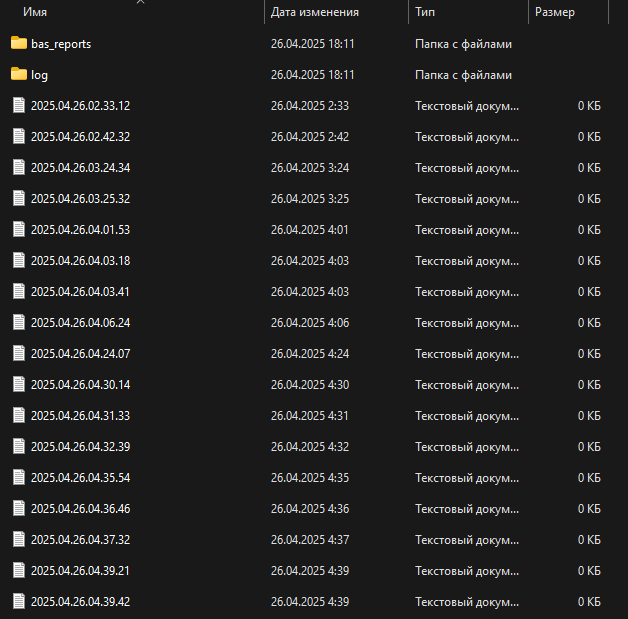Click the 2025.04.26.04.32.39 file icon
The height and width of the screenshot is (619, 628).
[18, 447]
